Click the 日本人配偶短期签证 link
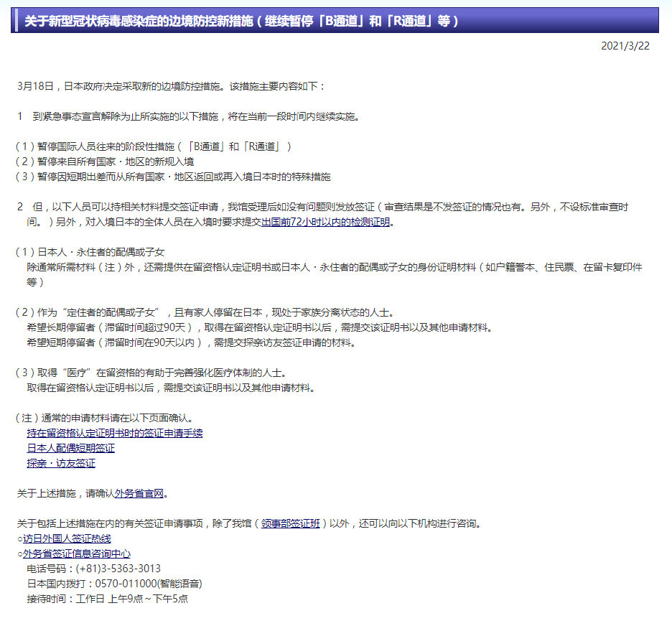Image resolution: width=672 pixels, height=621 pixels. tap(70, 448)
